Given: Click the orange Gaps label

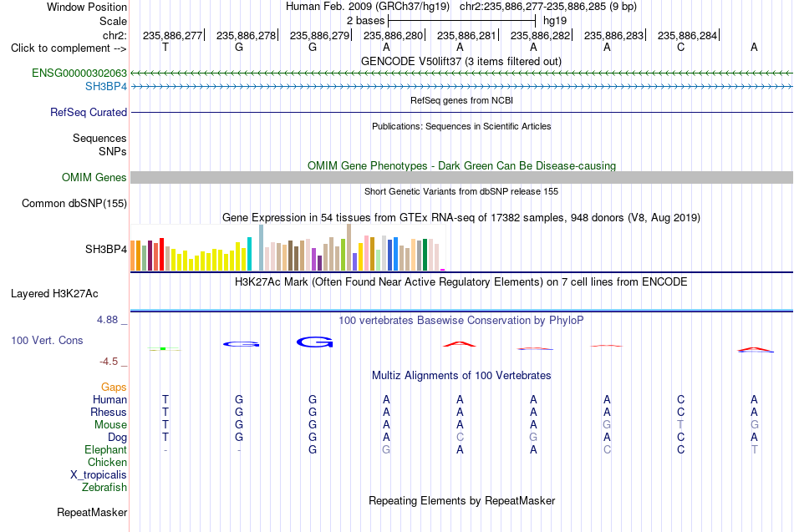Looking at the screenshot, I should pyautogui.click(x=114, y=388).
